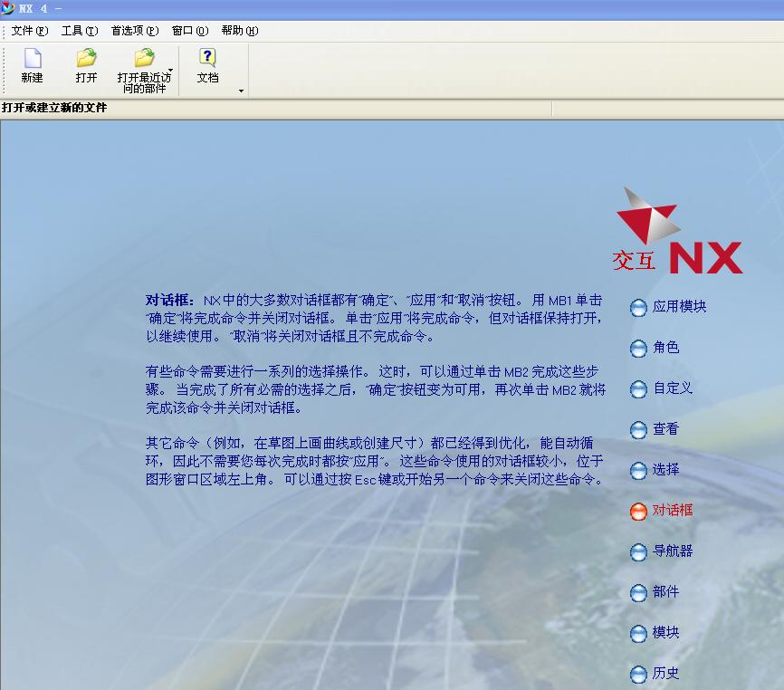Select the highlighted 对话框 topic link
This screenshot has height=690, width=784.
pos(673,510)
